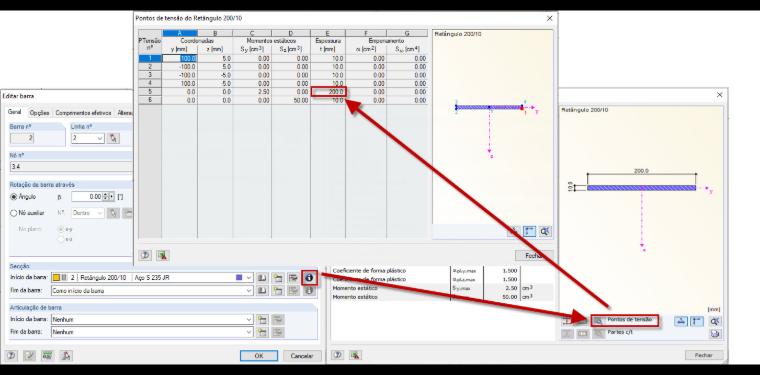Pick line graphically icon beside Linha nº

point(113,139)
